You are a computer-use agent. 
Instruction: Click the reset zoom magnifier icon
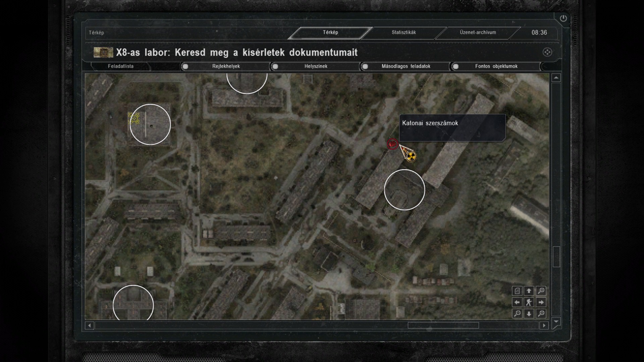click(x=541, y=313)
